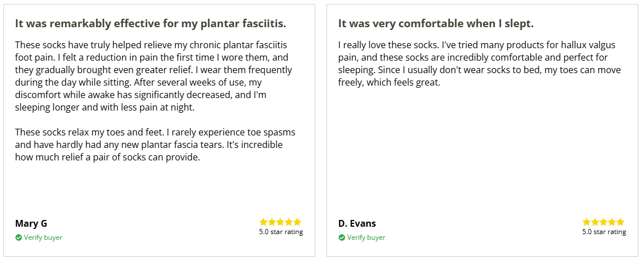This screenshot has width=644, height=263.
Task: Click the '5.0 star rating' text in D. Evans's card
Action: (x=604, y=232)
